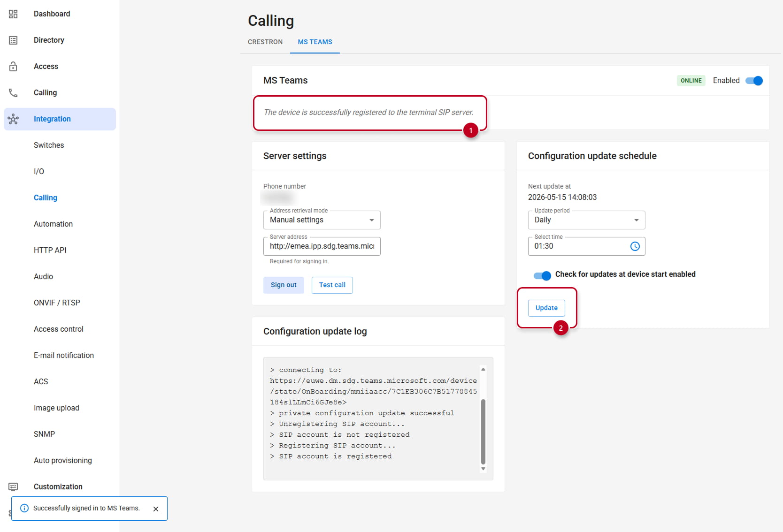Image resolution: width=783 pixels, height=532 pixels.
Task: Toggle check for updates at device start
Action: coord(542,275)
